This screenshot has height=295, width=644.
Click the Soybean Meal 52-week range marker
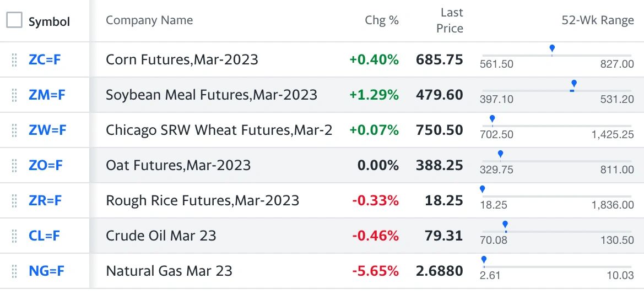(574, 85)
